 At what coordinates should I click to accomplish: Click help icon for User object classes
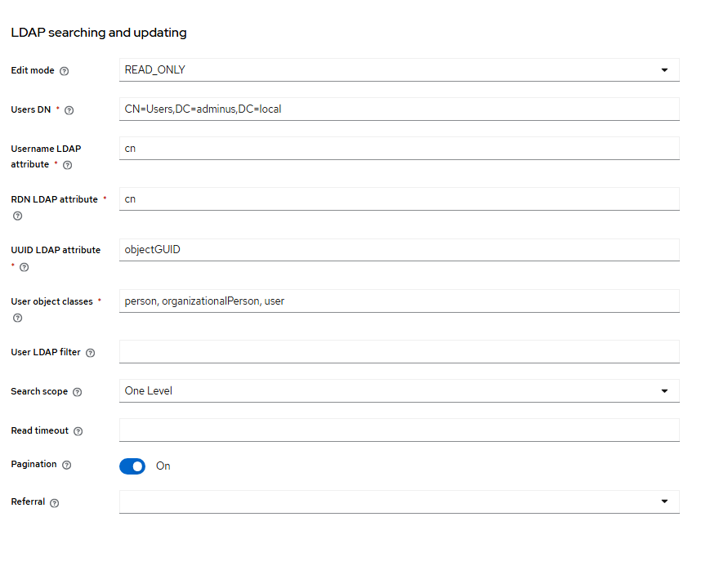pyautogui.click(x=17, y=319)
